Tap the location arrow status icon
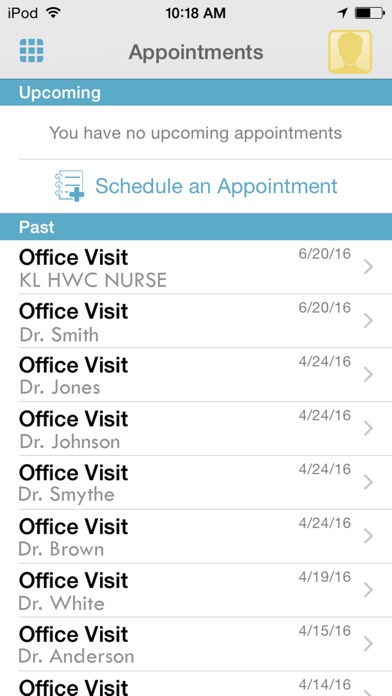The image size is (392, 696). tap(342, 13)
